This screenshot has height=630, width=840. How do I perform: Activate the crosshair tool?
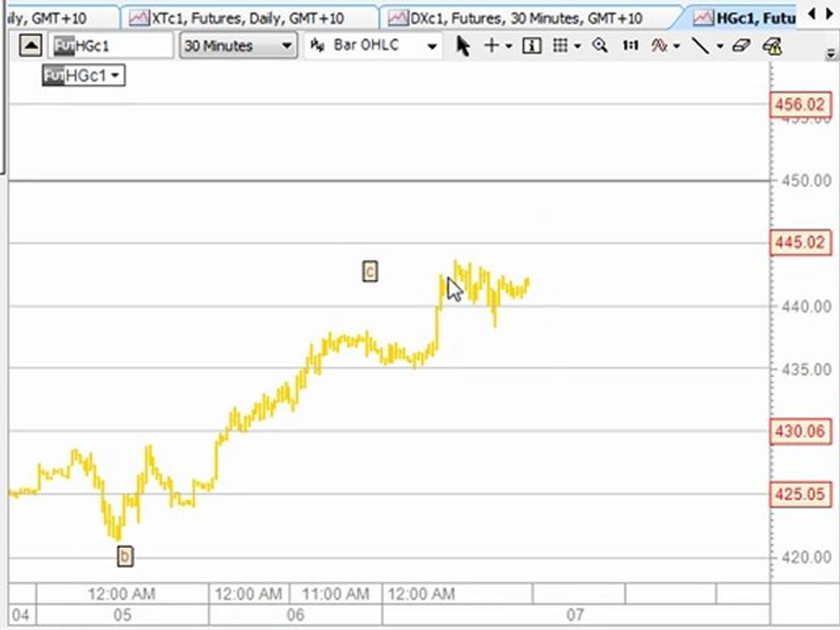coord(491,45)
